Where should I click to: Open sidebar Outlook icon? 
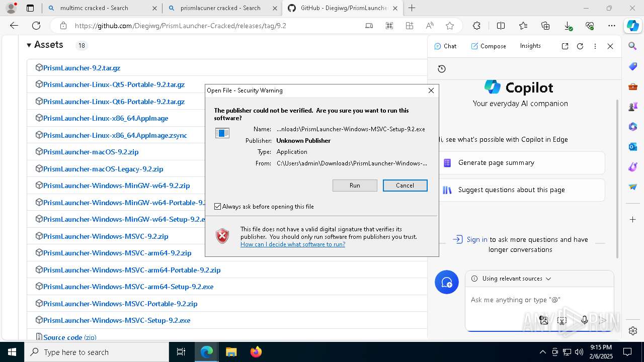click(633, 147)
